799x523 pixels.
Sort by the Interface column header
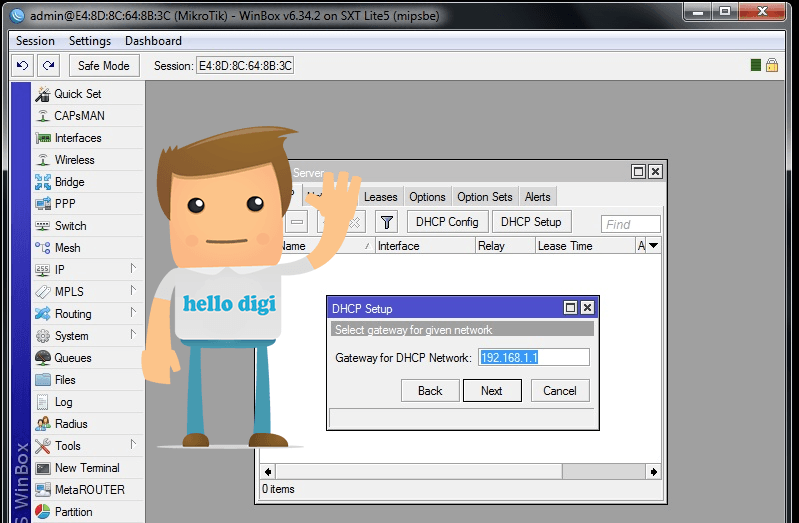tap(425, 246)
